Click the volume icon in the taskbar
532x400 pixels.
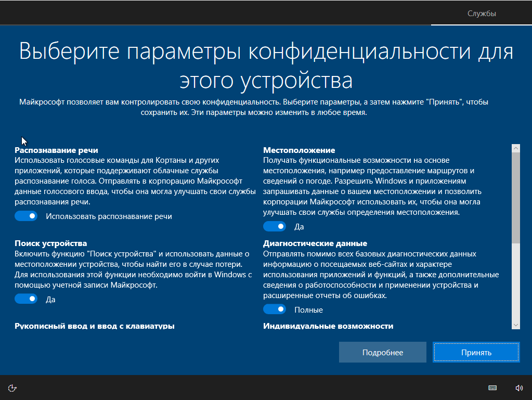[518, 388]
